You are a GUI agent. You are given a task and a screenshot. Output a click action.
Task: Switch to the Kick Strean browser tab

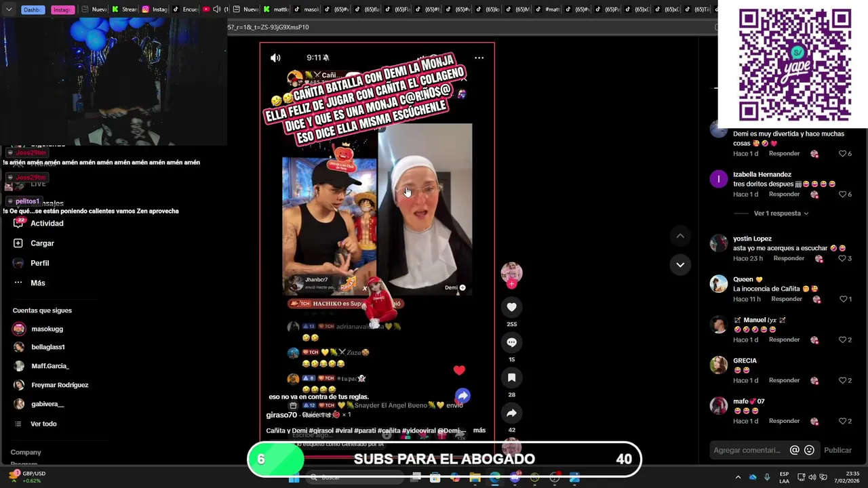tap(125, 9)
